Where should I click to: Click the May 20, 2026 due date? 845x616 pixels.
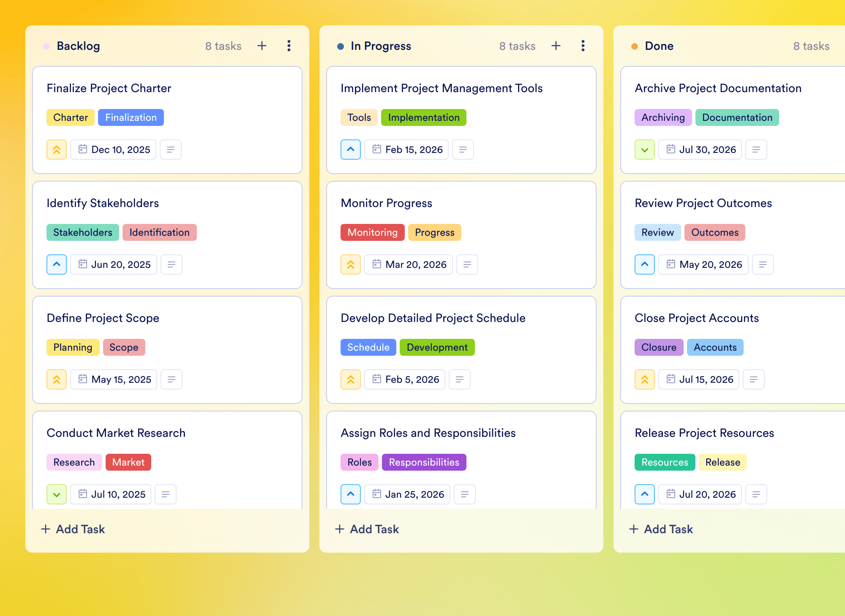703,264
